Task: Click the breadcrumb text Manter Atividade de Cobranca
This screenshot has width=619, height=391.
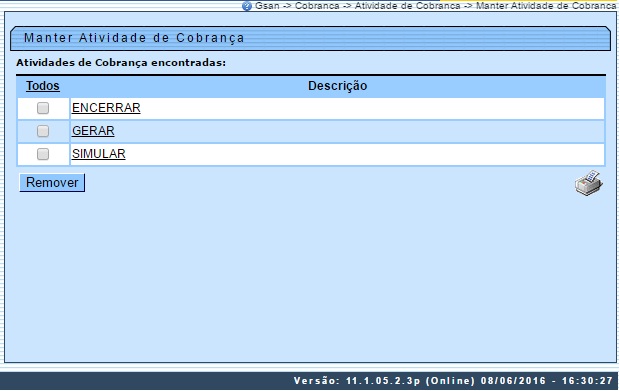Action: [546, 6]
